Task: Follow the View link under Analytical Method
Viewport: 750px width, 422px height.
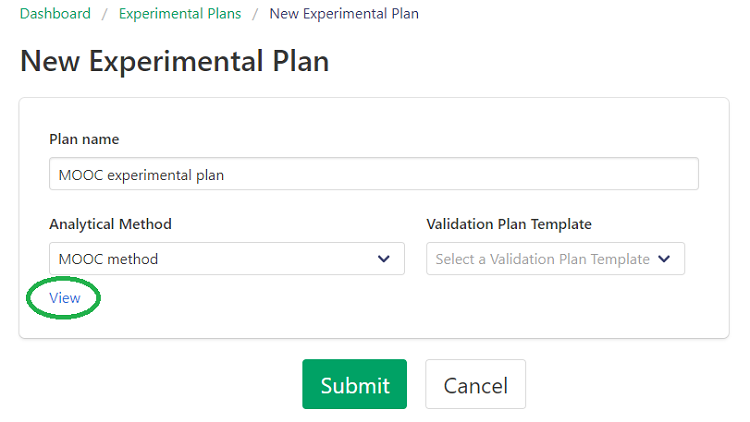Action: click(65, 298)
